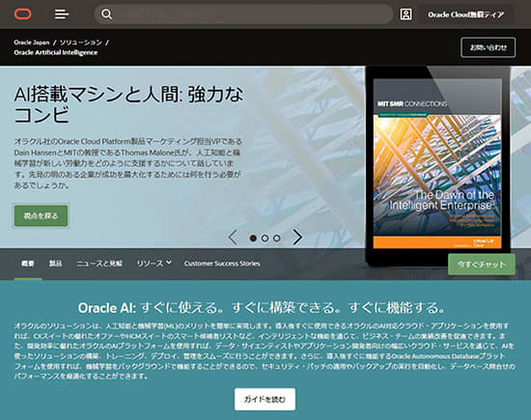The image size is (531, 420).
Task: Click the お問い合わせ contact button
Action: (x=488, y=47)
